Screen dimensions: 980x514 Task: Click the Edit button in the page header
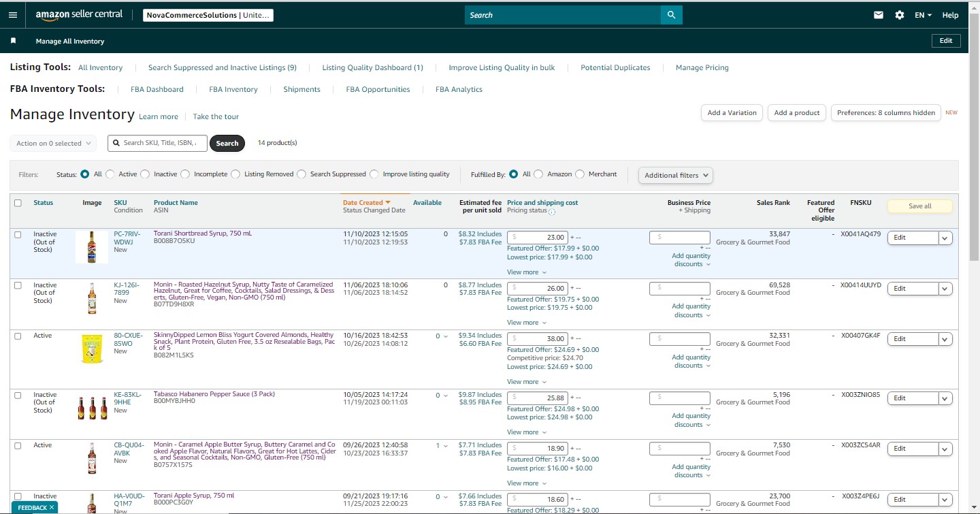pos(946,41)
